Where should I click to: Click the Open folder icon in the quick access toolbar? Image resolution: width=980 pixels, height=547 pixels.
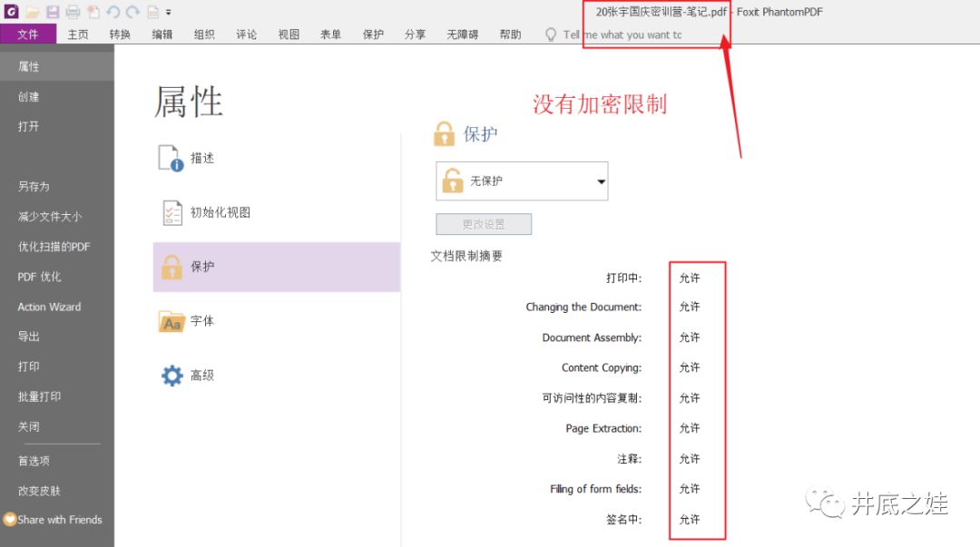(33, 12)
